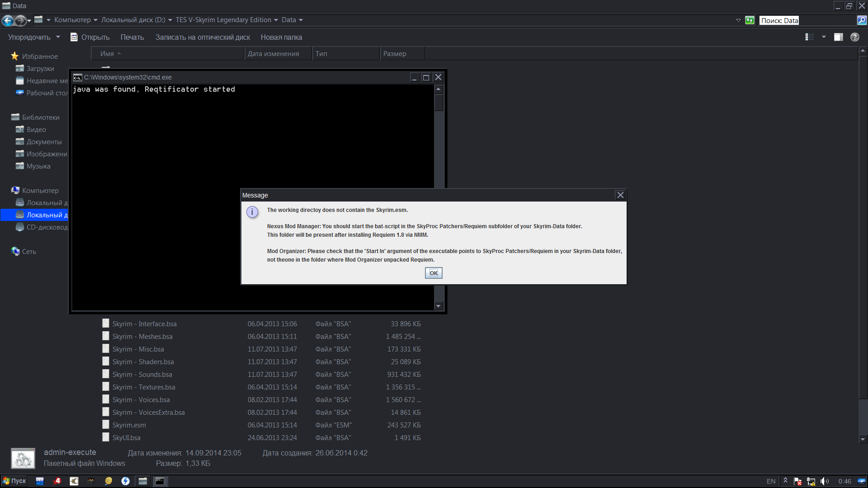Click the back navigation arrow

click(8, 20)
